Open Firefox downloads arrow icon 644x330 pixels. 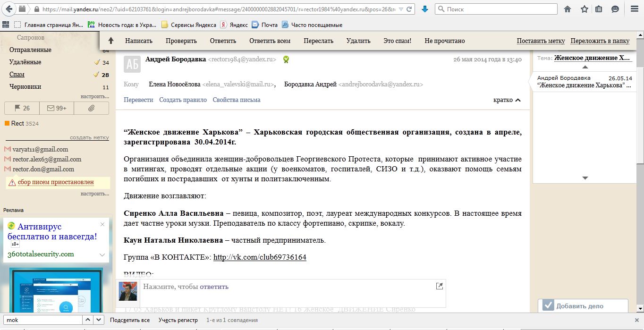click(x=424, y=9)
